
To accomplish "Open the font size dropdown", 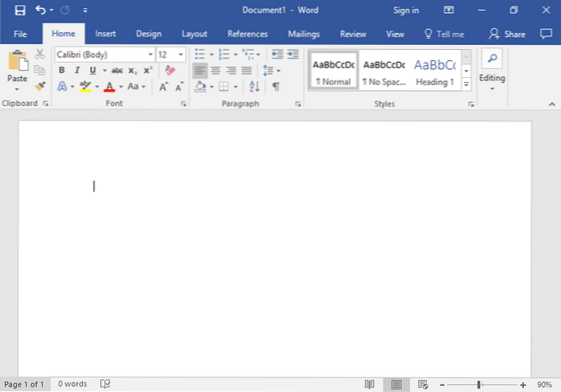I will (x=181, y=55).
